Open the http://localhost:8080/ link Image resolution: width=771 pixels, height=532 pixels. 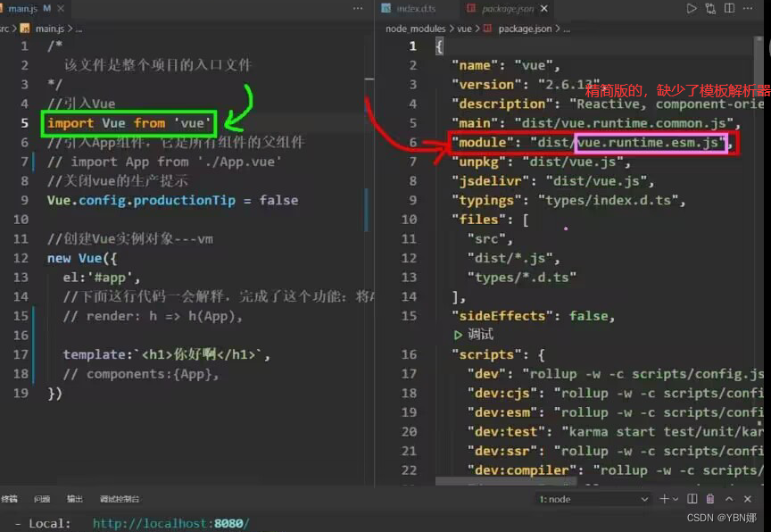pos(170,523)
